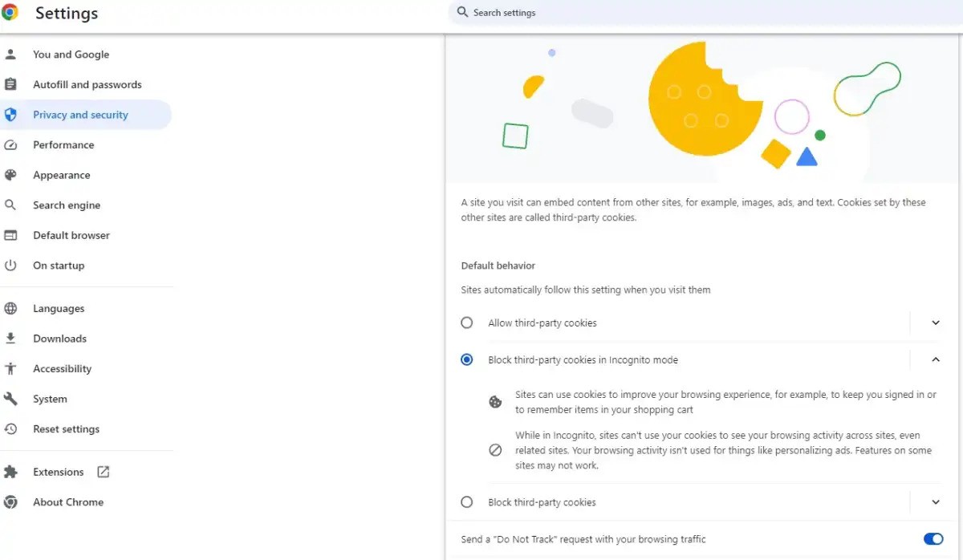Select Block third-party cookies in Incognito radio

[x=466, y=359]
